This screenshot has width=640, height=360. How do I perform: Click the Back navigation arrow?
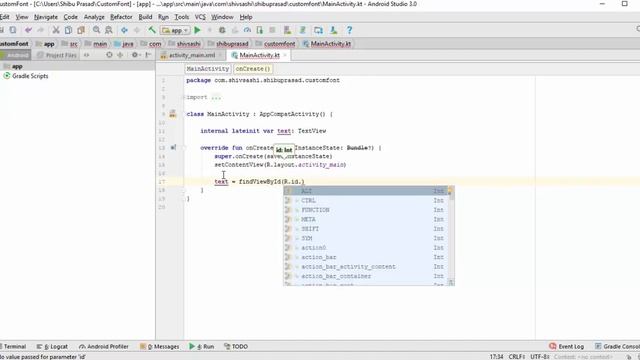[124, 30]
